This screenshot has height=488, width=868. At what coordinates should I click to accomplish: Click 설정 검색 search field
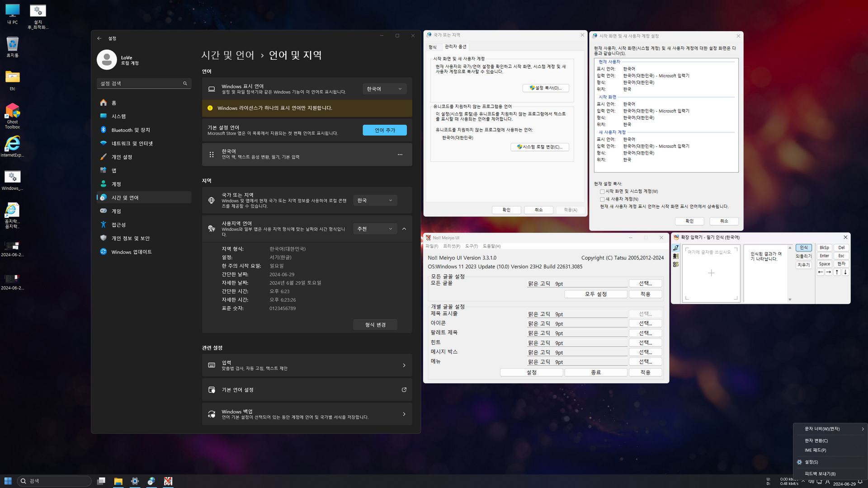tap(140, 84)
